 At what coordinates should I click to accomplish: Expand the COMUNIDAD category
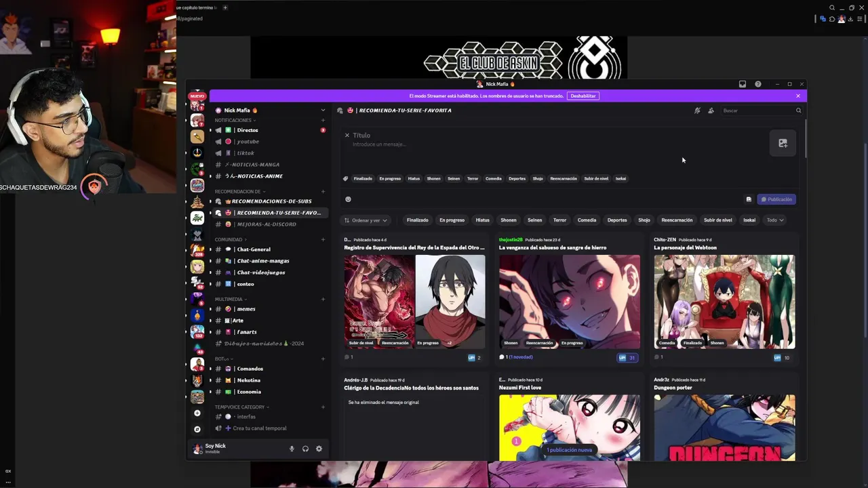click(231, 239)
